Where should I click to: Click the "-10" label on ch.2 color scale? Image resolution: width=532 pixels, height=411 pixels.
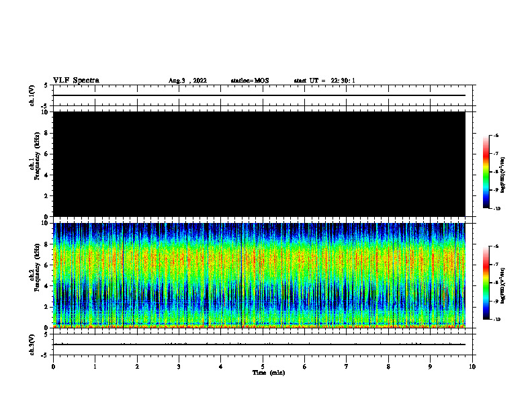(496, 320)
